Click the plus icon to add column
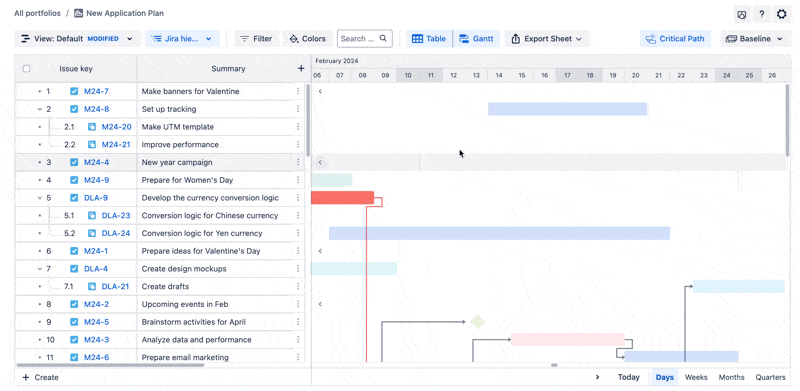This screenshot has height=391, width=800. click(x=301, y=68)
